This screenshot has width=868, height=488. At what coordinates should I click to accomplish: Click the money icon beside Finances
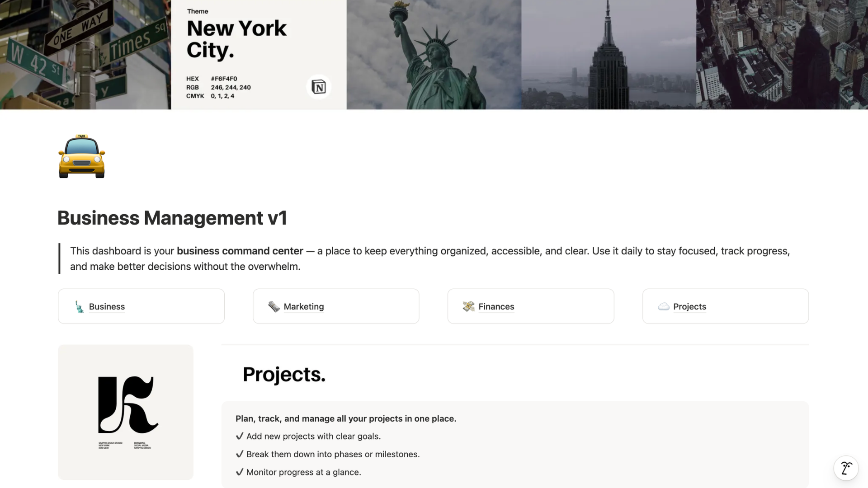point(468,307)
